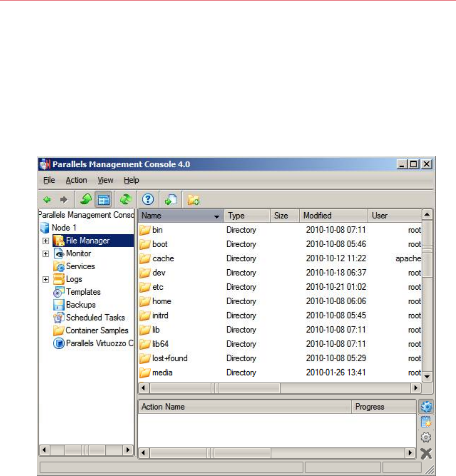Click the Forward arrow toolbar icon

[63, 200]
